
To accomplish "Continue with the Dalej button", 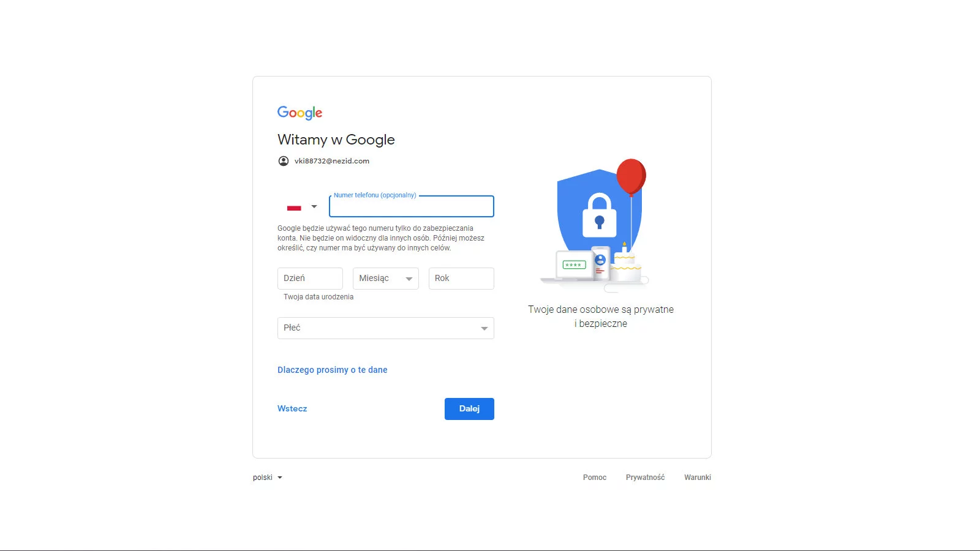I will pos(469,409).
